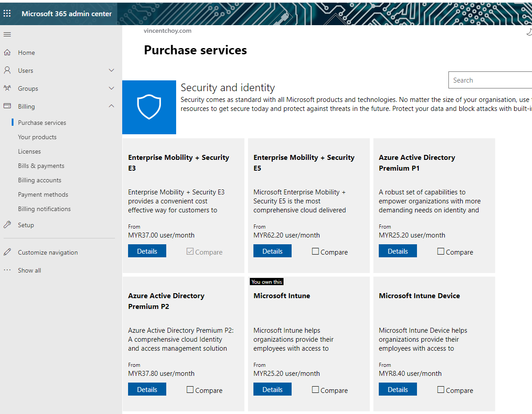Click the Search input field
532x414 pixels.
pyautogui.click(x=490, y=80)
